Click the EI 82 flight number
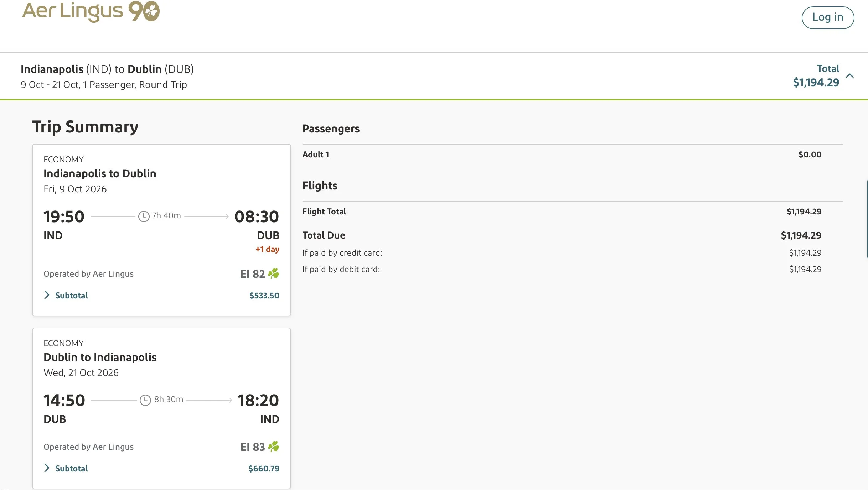 pos(252,274)
